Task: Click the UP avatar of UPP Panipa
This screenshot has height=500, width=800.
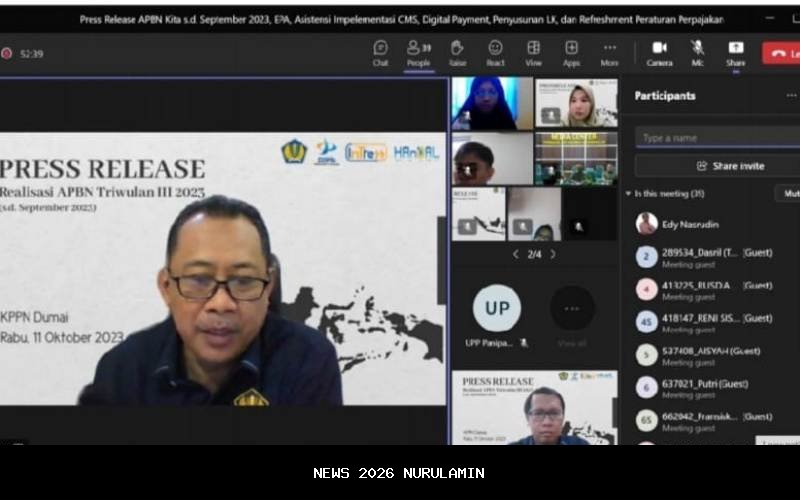Action: (x=497, y=308)
